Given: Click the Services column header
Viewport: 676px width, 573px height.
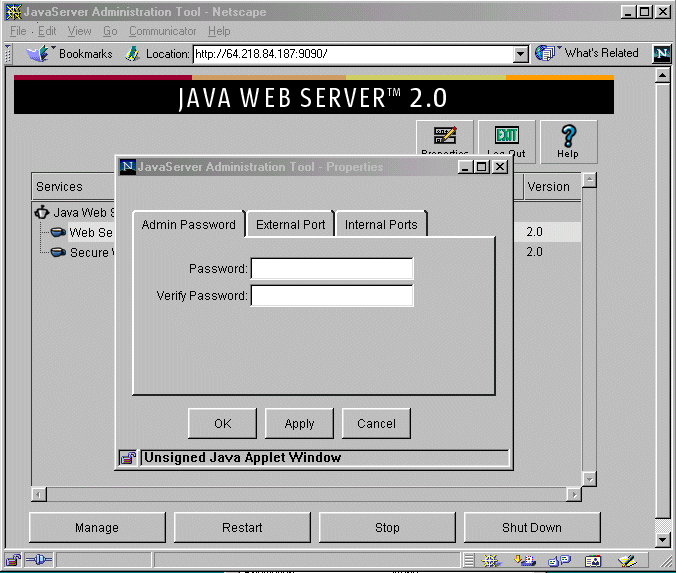Looking at the screenshot, I should [x=73, y=187].
